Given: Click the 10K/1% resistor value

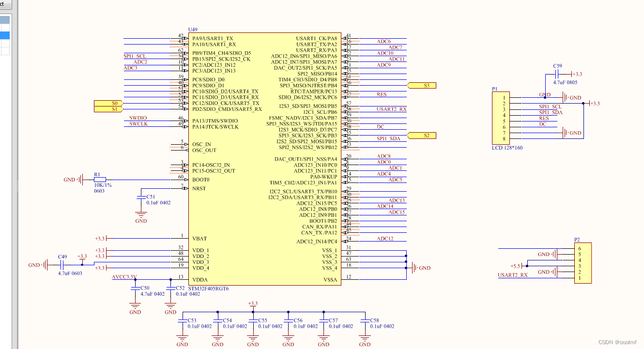Looking at the screenshot, I should click(x=103, y=185).
